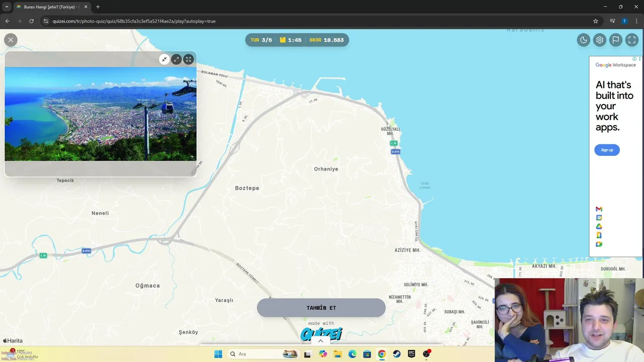Open quiz settings gear icon
This screenshot has height=362, width=644.
click(599, 40)
